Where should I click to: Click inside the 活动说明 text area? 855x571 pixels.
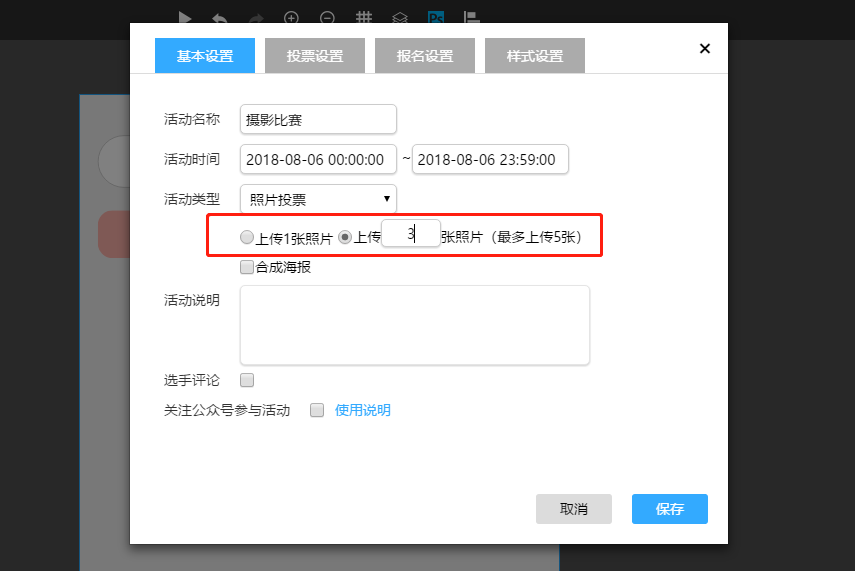(415, 325)
